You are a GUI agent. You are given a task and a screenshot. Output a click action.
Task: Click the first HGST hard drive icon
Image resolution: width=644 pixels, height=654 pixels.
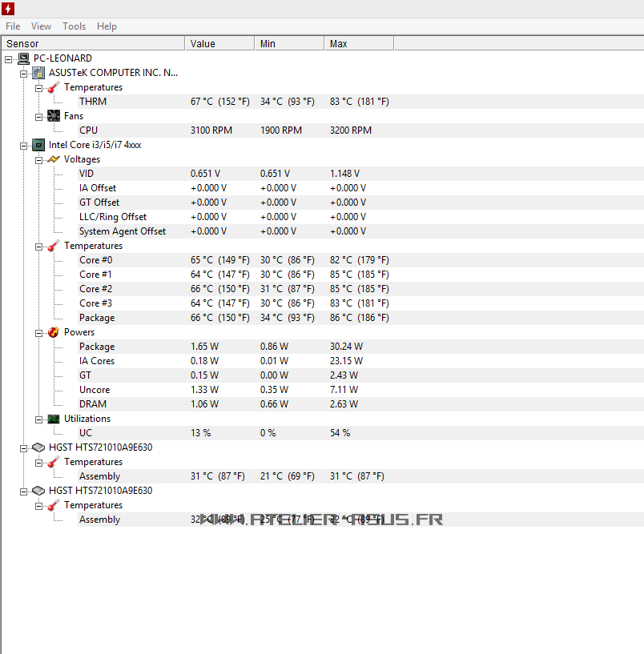point(38,447)
